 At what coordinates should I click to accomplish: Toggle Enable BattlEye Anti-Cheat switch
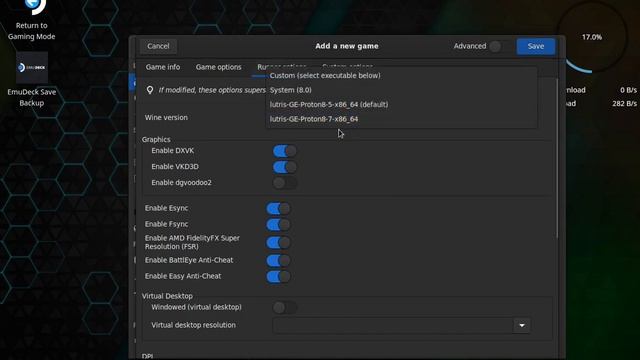(278, 260)
